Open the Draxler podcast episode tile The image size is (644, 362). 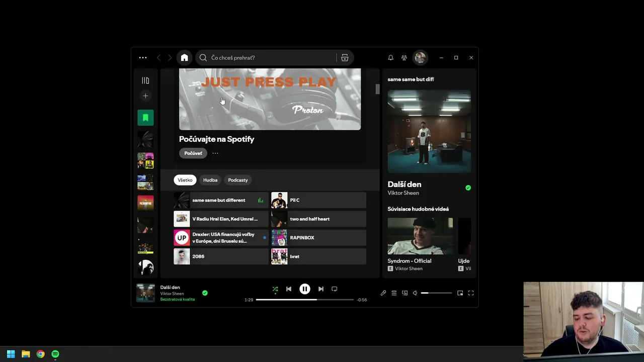click(221, 237)
